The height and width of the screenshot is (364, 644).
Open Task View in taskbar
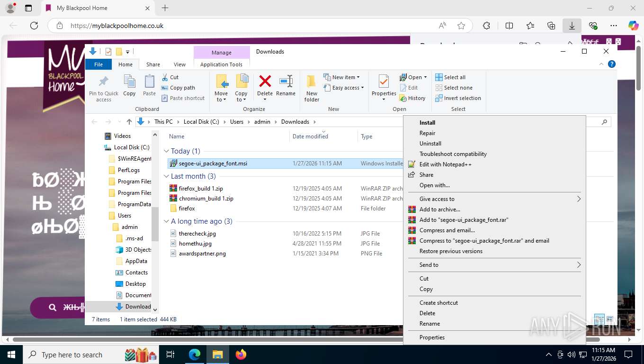pos(170,355)
